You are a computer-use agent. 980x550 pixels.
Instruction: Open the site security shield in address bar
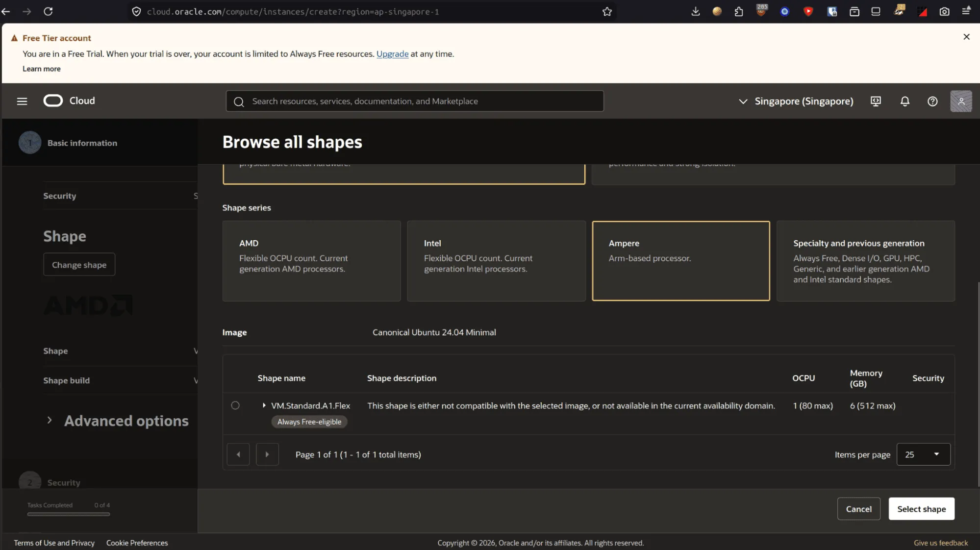(136, 11)
